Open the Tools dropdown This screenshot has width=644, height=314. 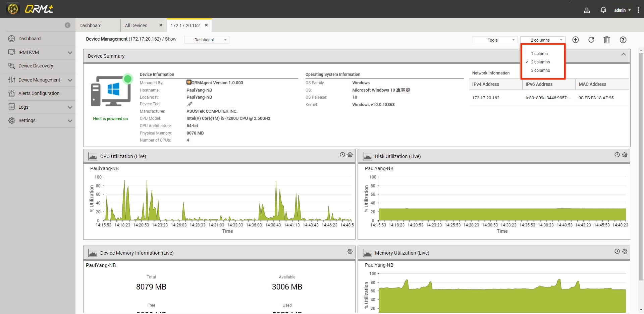[x=495, y=40]
